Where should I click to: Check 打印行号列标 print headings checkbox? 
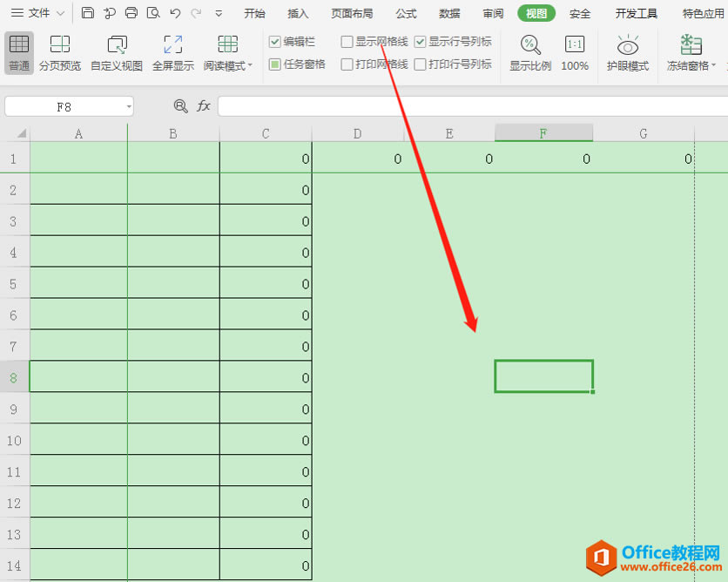point(420,64)
